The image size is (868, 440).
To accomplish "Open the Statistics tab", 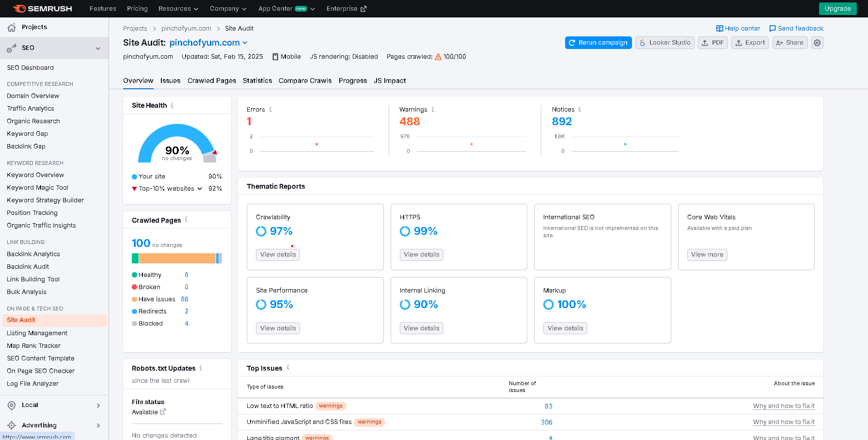I will [257, 81].
